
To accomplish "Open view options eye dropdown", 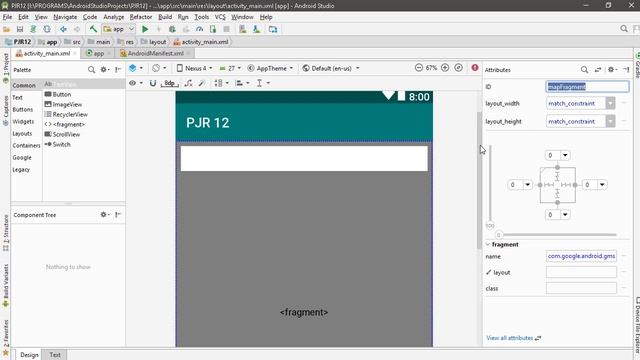I will (136, 83).
